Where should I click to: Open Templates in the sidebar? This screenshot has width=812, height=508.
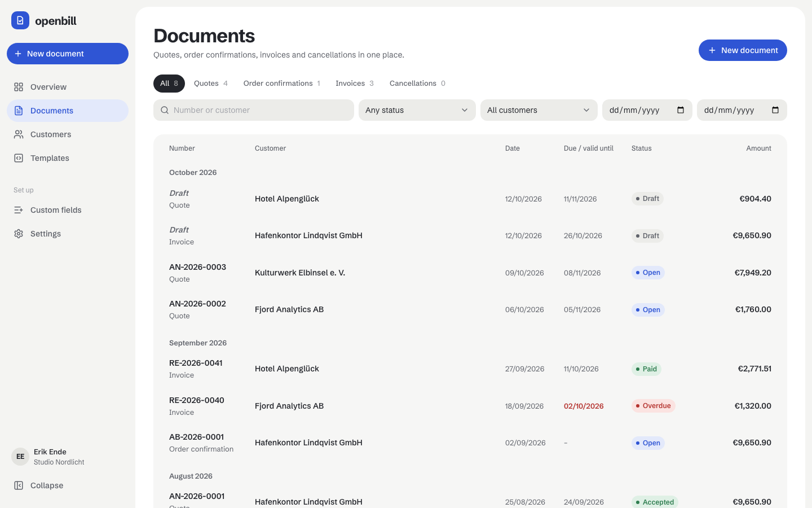tap(68, 158)
